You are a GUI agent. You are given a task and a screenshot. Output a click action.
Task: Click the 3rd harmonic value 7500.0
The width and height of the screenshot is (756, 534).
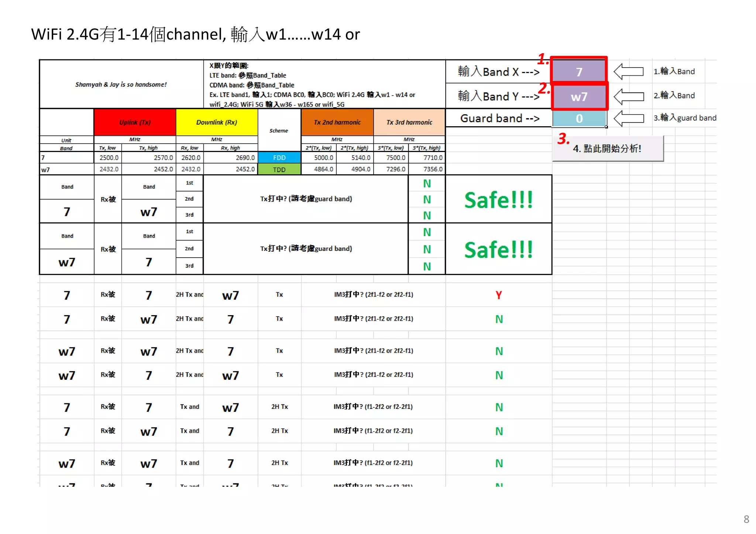pyautogui.click(x=391, y=158)
